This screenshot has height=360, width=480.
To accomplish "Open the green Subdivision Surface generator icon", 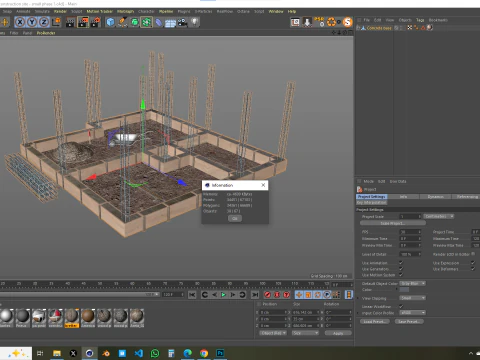I will pos(135,22).
